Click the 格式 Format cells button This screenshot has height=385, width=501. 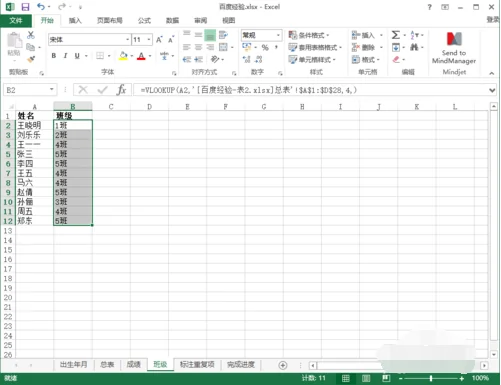point(366,60)
